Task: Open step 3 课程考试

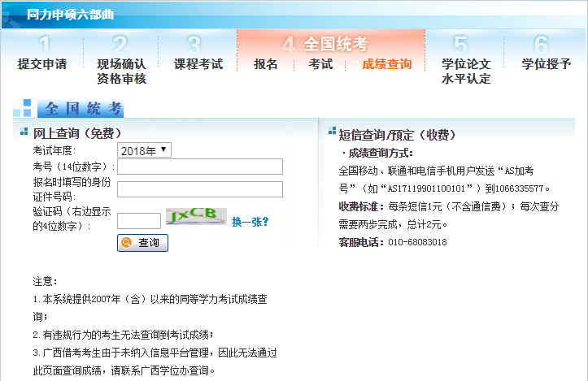Action: [x=198, y=63]
